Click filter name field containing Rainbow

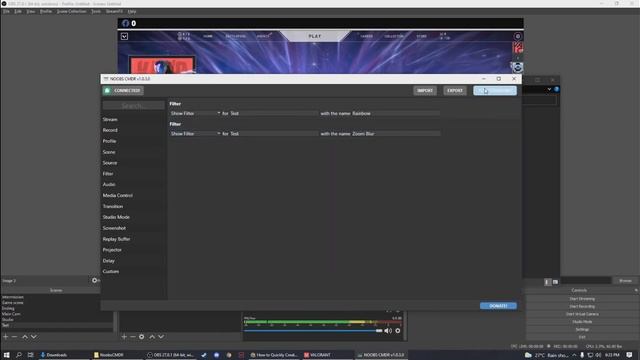click(396, 113)
